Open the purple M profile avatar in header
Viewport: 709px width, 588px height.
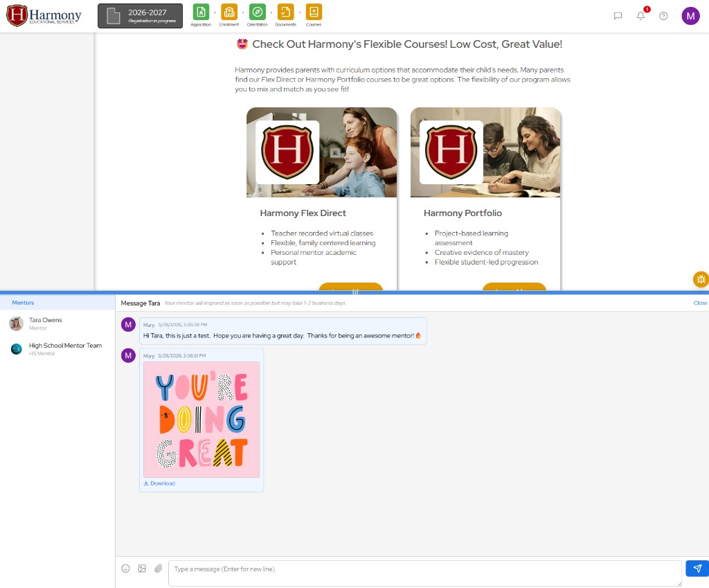click(x=690, y=17)
